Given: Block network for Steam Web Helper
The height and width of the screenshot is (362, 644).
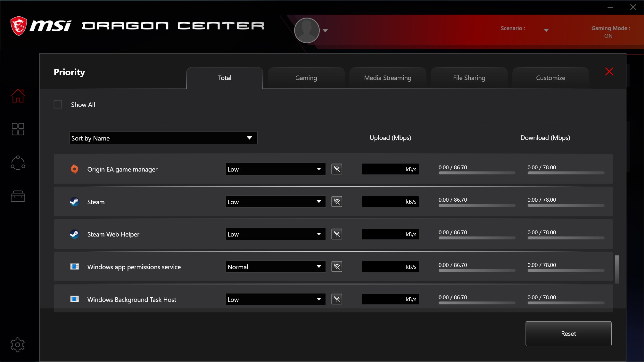Looking at the screenshot, I should point(337,234).
